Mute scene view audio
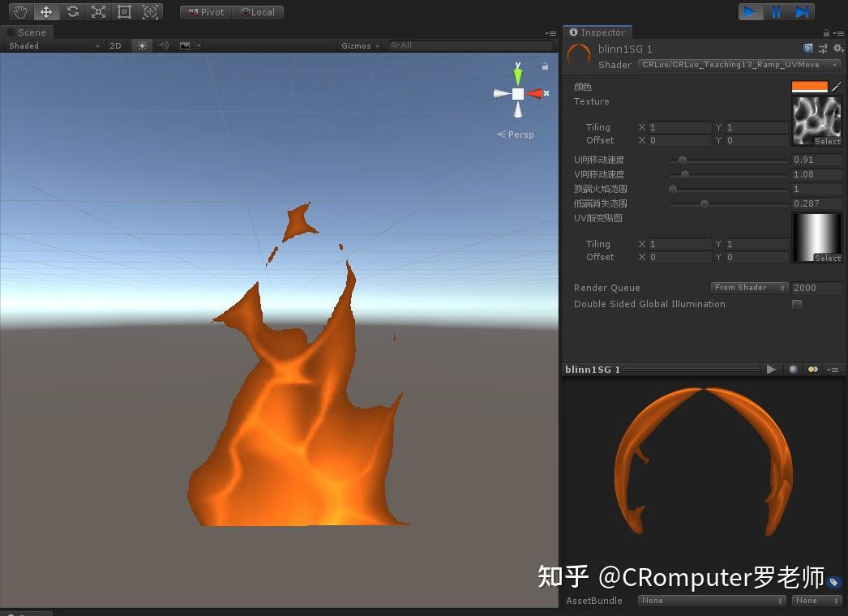Viewport: 848px width, 616px height. point(165,45)
